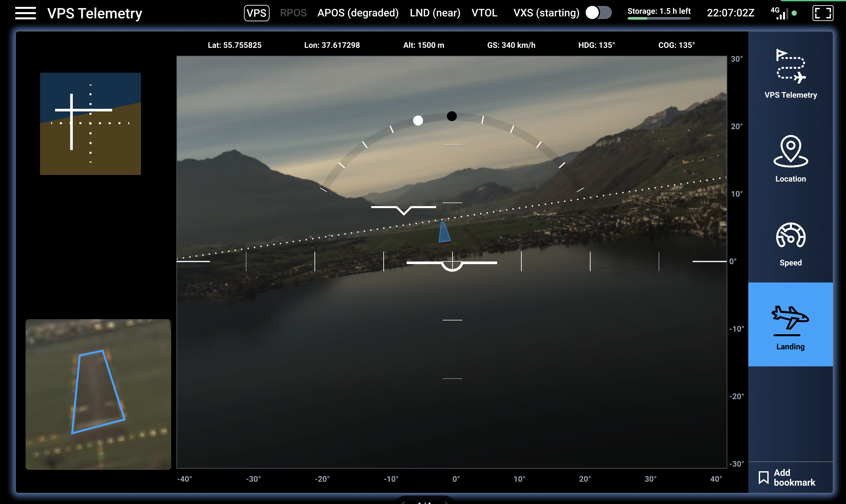The width and height of the screenshot is (846, 504).
Task: Click the blue runway marker in the video
Action: point(444,233)
